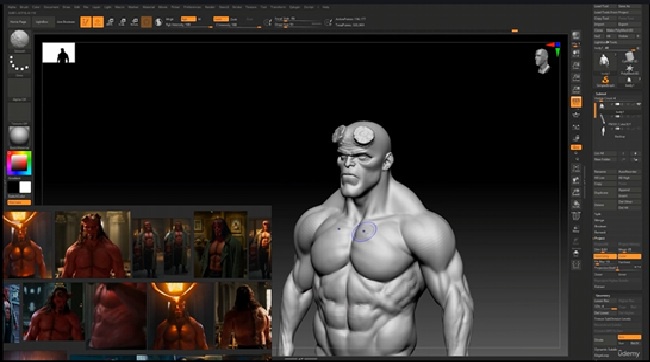Click Make PolyMesh3D button
650x362 pixels.
tap(623, 30)
